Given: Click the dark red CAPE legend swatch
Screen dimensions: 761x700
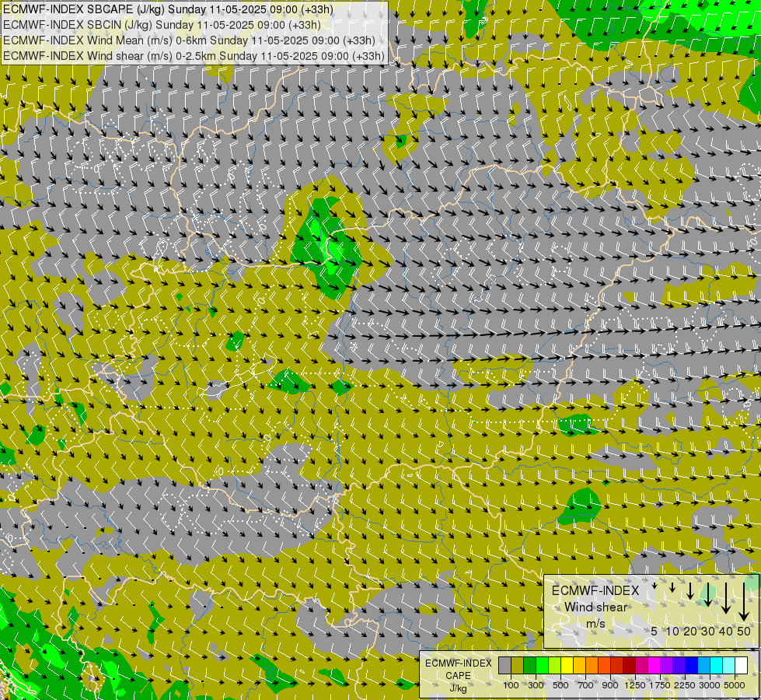Looking at the screenshot, I should (x=629, y=665).
